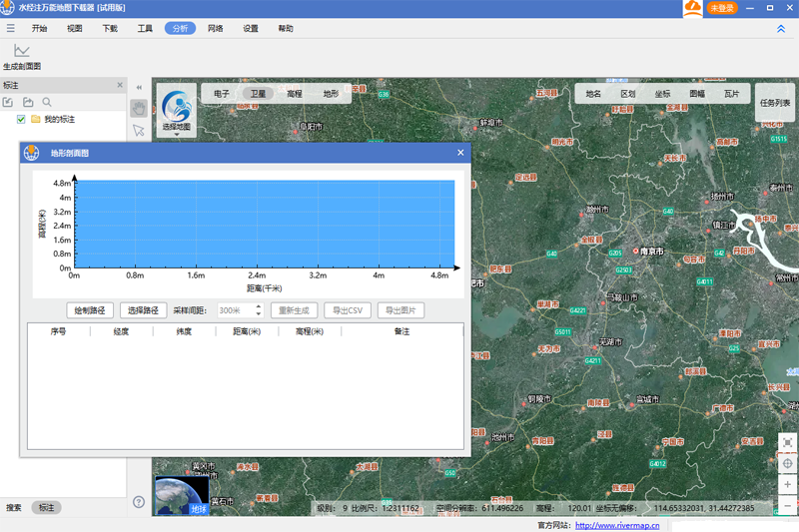Image resolution: width=799 pixels, height=532 pixels.
Task: Select the arrow pointer tool
Action: [x=139, y=131]
